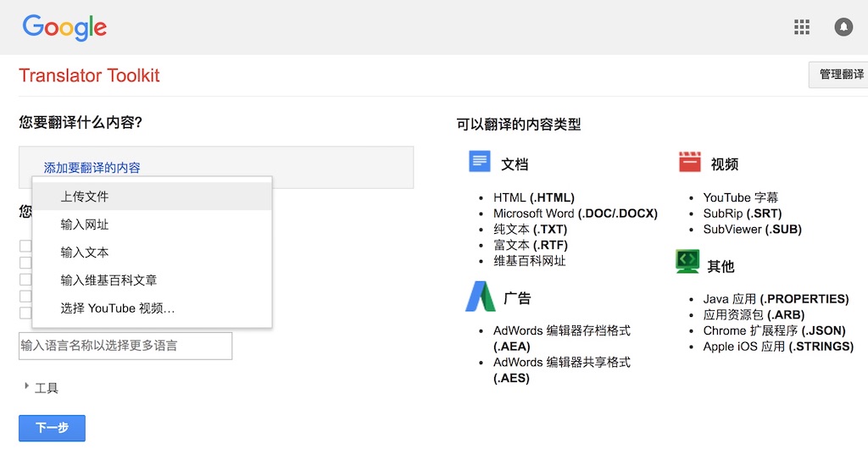The height and width of the screenshot is (466, 868).
Task: Tick the bottom language checkbox above the input
Action: pos(25,313)
